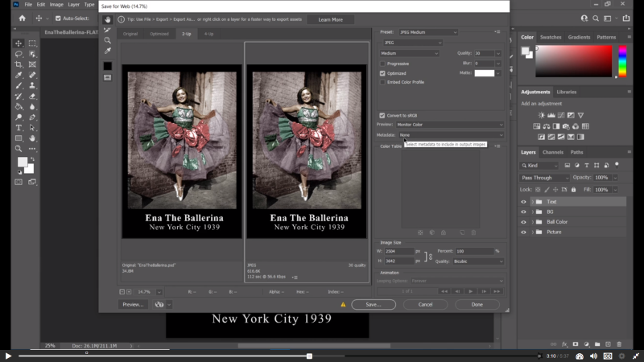Uncheck Convert to sRGB
644x362 pixels.
point(382,115)
